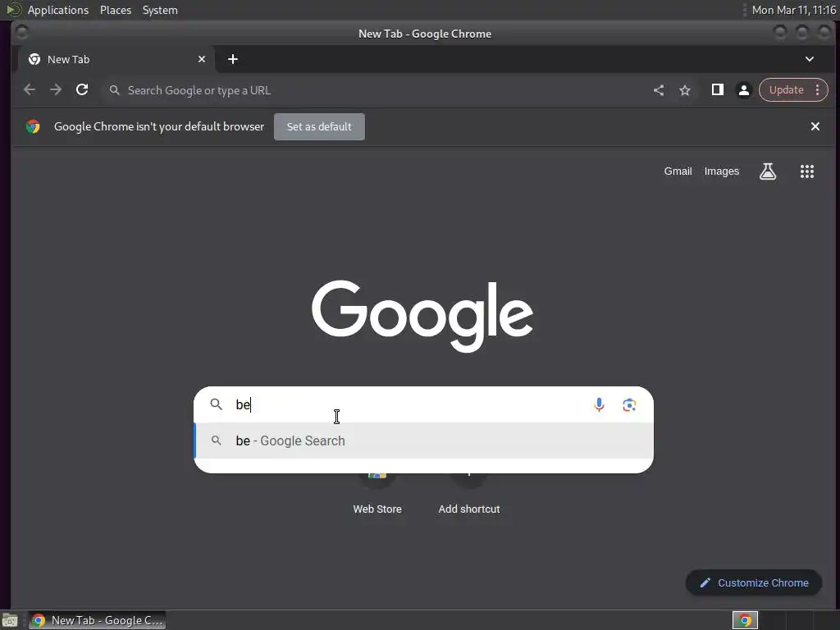Screen dimensions: 840x630
Task: Click the show desktop icon in taskbar
Action: click(x=10, y=620)
